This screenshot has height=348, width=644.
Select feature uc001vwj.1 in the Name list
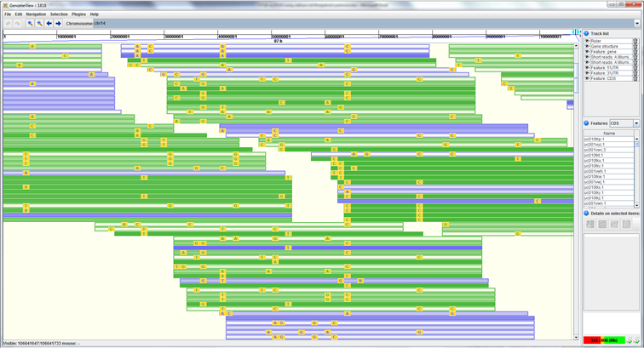click(609, 182)
